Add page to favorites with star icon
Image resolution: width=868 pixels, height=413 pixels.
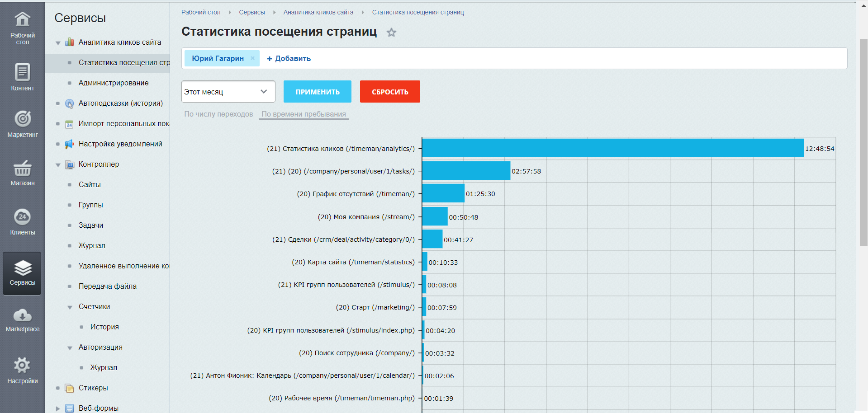[x=391, y=33]
